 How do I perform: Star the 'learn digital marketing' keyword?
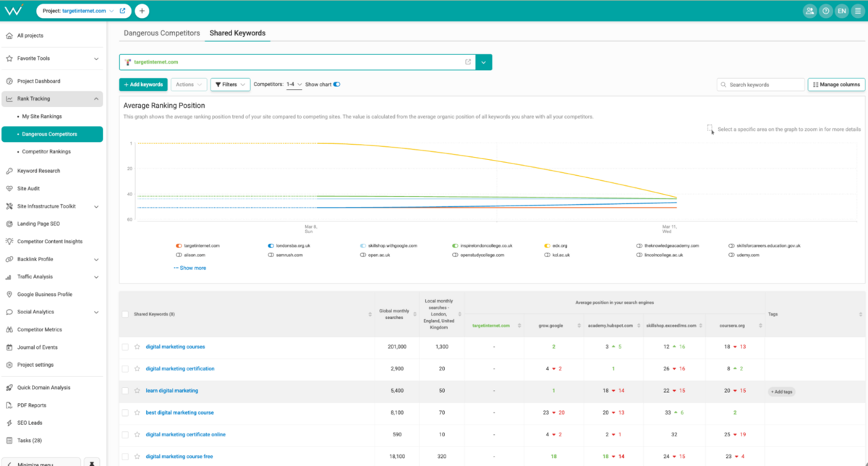point(137,391)
